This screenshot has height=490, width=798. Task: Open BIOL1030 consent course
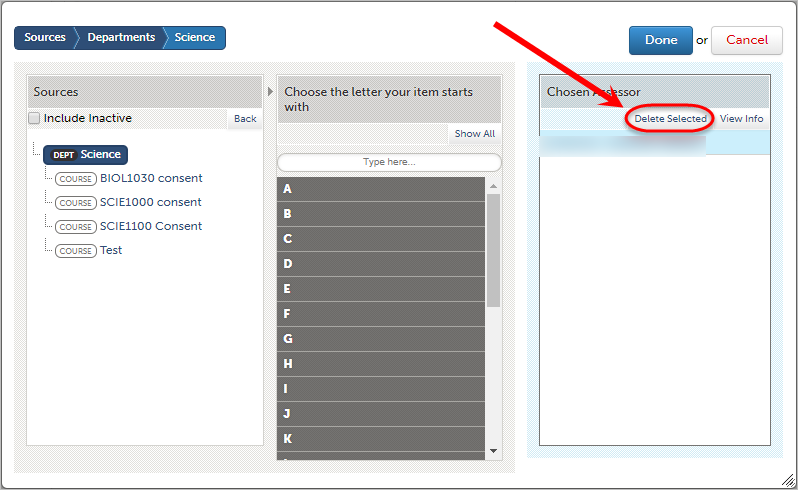point(151,178)
